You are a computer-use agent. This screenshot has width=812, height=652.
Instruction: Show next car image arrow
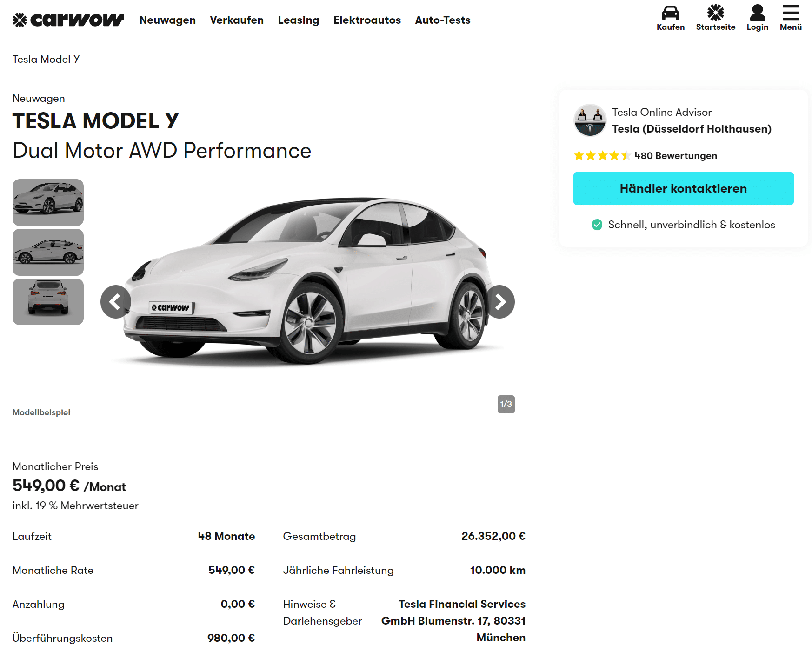pyautogui.click(x=500, y=302)
